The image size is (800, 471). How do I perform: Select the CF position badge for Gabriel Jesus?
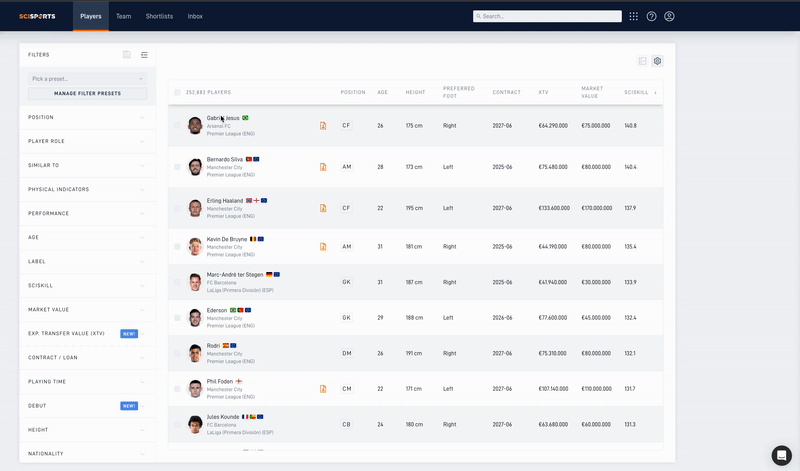346,126
